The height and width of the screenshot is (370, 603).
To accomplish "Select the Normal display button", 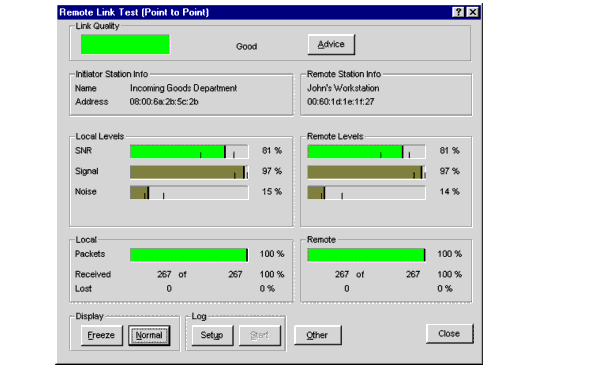I will [x=149, y=335].
